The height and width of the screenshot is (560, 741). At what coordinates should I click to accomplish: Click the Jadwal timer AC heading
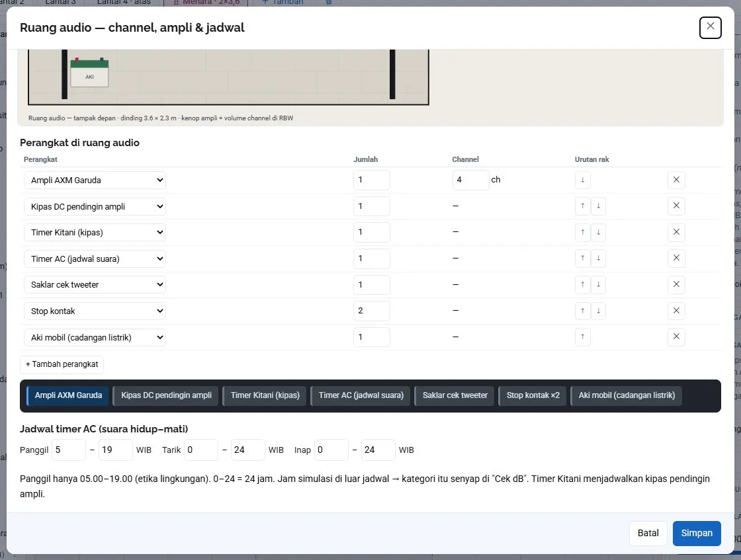tap(104, 429)
